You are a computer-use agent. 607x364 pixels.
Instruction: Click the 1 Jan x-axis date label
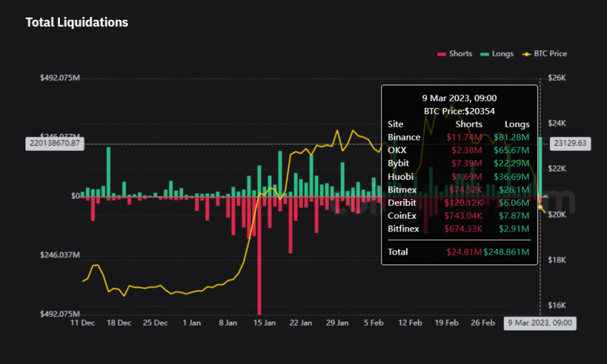[x=191, y=323]
